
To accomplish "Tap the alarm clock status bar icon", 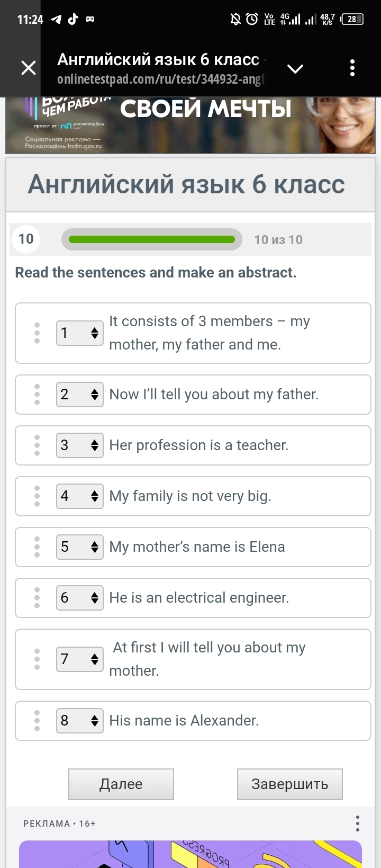I will [252, 20].
